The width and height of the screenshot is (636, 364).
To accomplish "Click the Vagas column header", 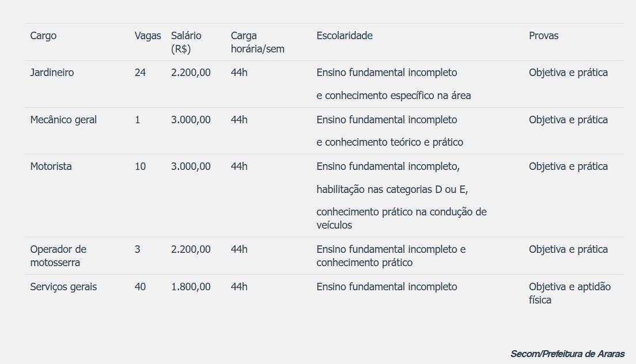I will [147, 36].
